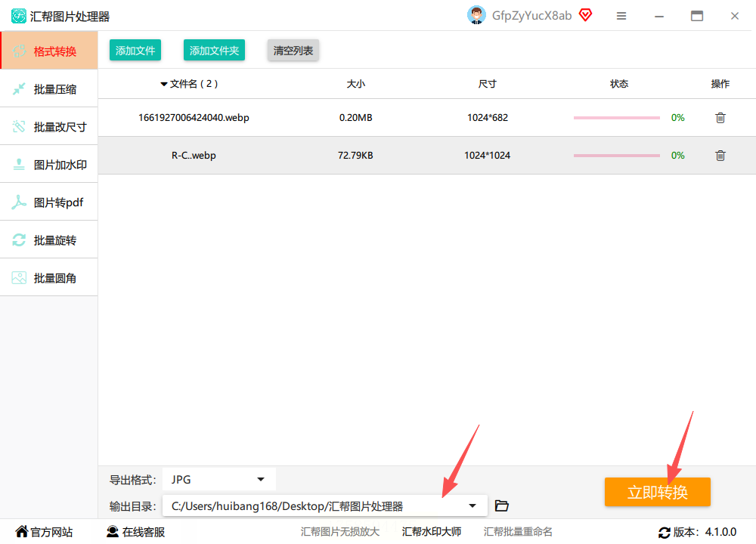Click the orange 立即转换 button
Screen dimensions: 756x544
(657, 492)
